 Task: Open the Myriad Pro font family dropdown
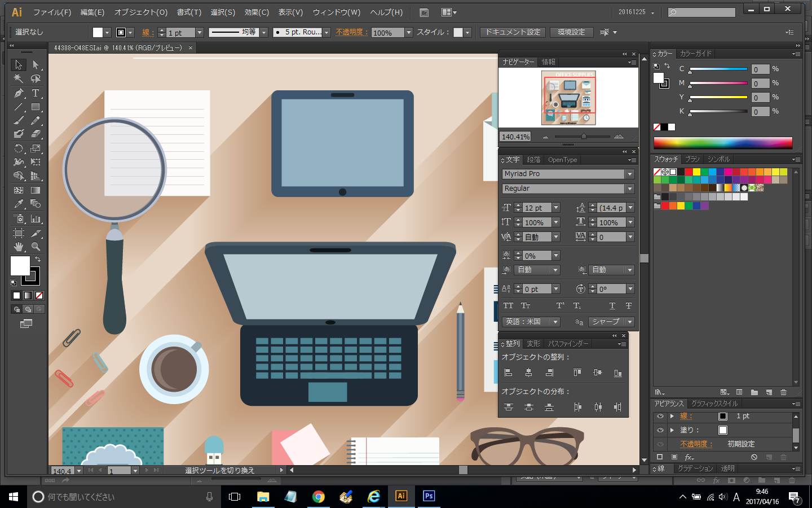tap(630, 174)
